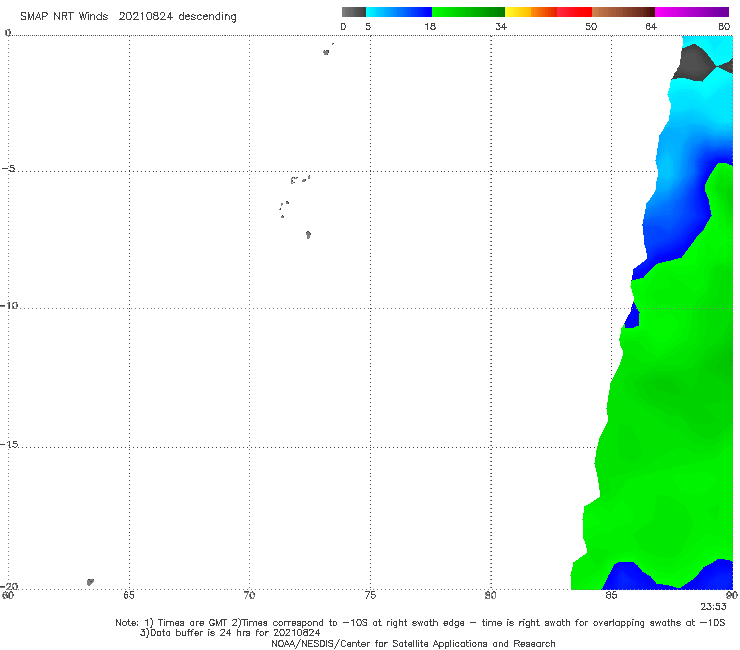Click the color bar label "18"
Screen dimensions: 740x650
[430, 27]
